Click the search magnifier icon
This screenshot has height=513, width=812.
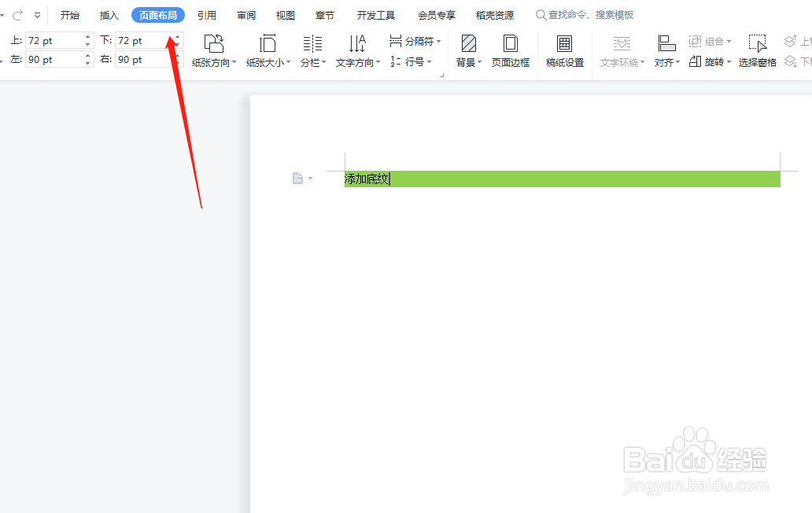[x=541, y=15]
